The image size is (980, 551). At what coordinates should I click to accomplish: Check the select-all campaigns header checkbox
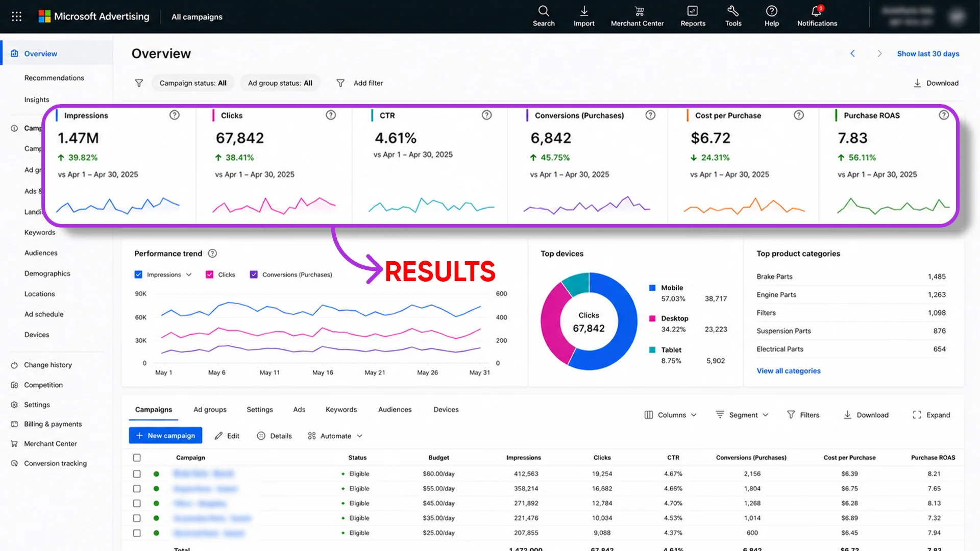click(x=137, y=458)
